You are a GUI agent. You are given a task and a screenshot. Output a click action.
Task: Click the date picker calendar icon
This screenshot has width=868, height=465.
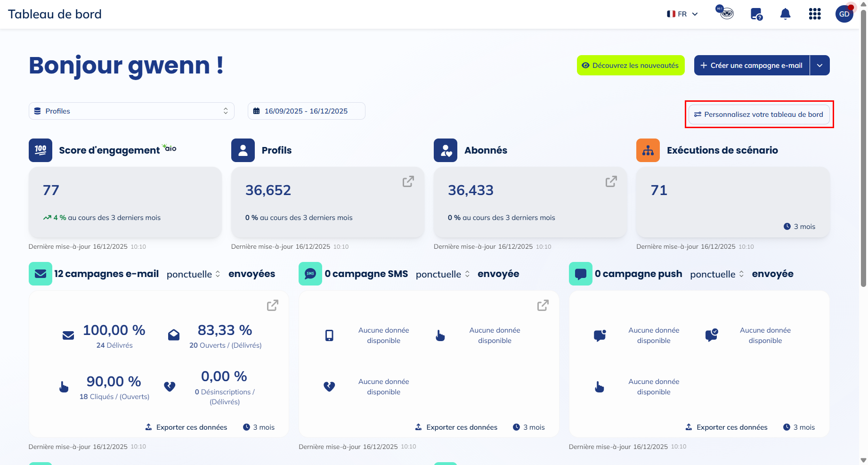[x=257, y=110]
